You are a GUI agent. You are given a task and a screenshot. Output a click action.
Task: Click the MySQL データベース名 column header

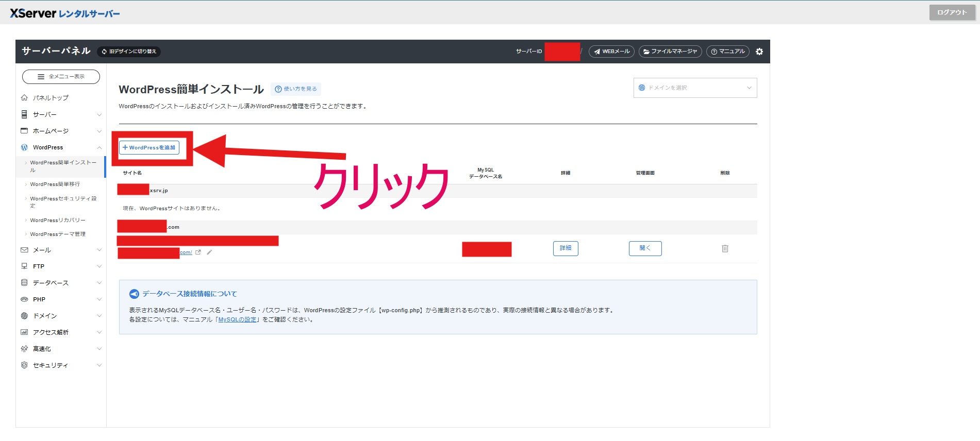coord(486,173)
